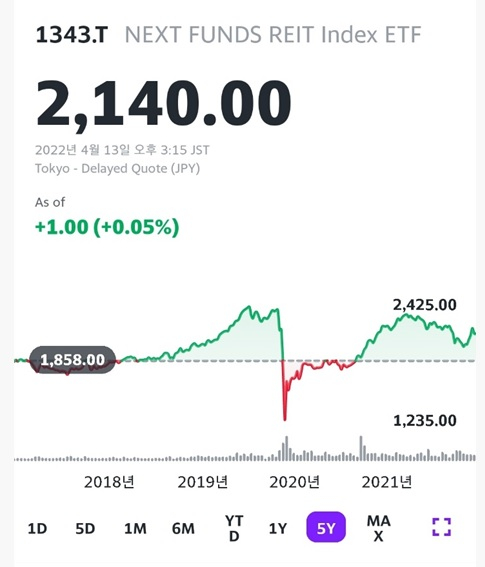
Task: Select the 2018년 axis label
Action: [109, 482]
